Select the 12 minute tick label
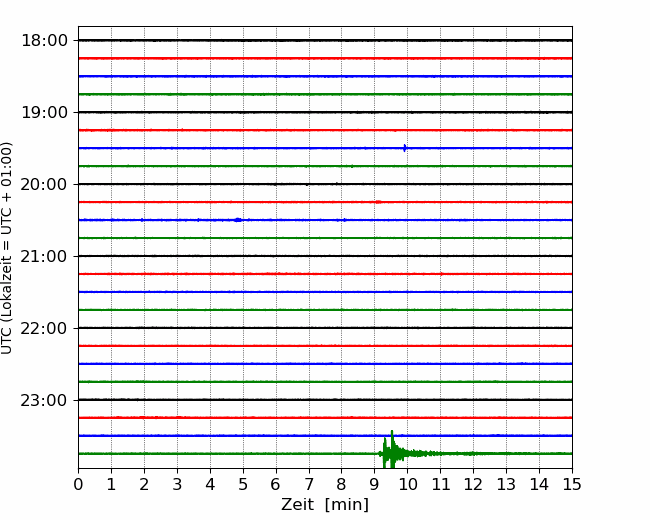650x520 pixels. coord(473,485)
